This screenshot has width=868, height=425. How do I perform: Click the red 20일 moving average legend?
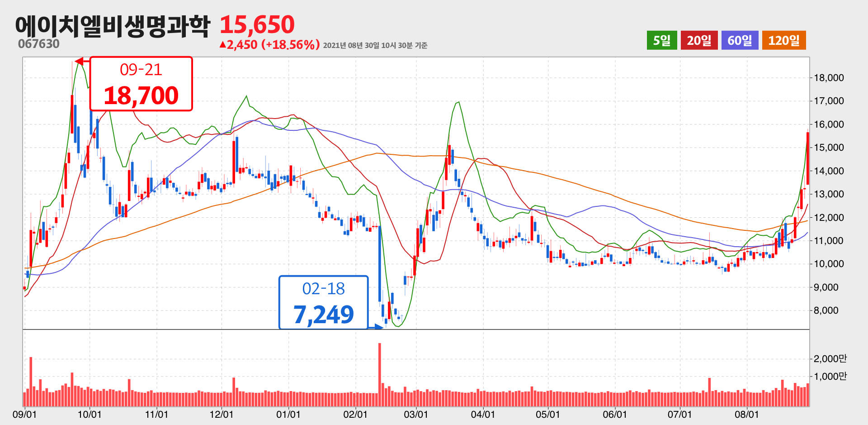(699, 40)
